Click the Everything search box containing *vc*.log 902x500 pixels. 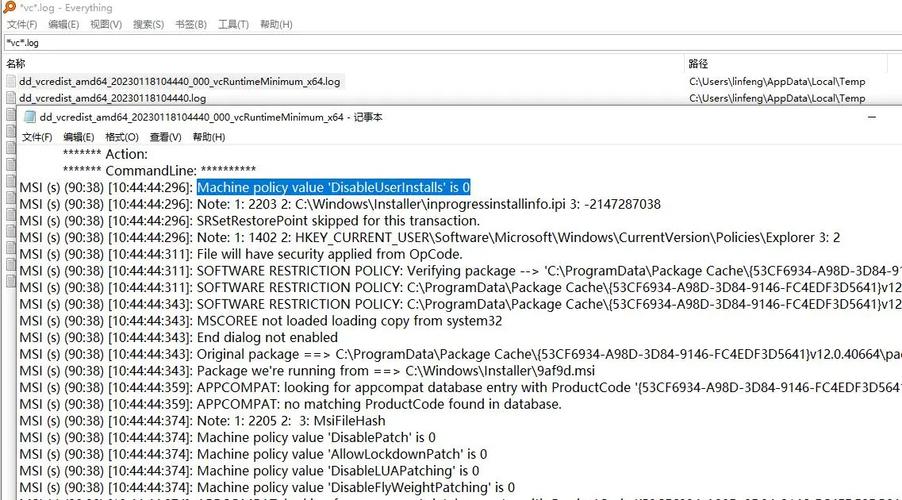pyautogui.click(x=452, y=43)
